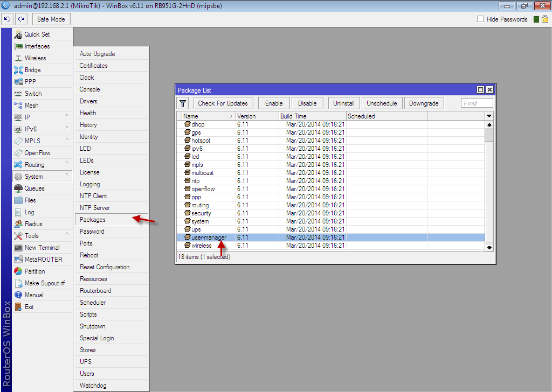Screen dimensions: 552x392
Task: Expand the Tools submenu arrow
Action: tap(67, 235)
